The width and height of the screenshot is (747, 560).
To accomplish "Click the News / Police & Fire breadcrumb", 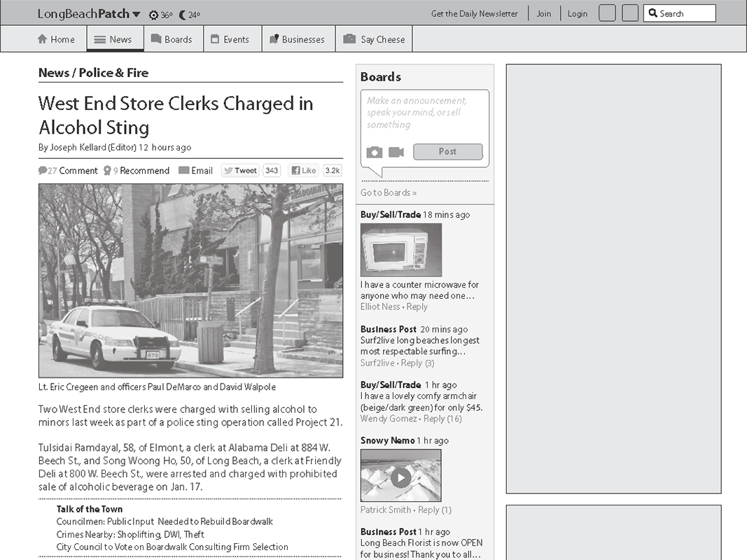I will pyautogui.click(x=93, y=73).
